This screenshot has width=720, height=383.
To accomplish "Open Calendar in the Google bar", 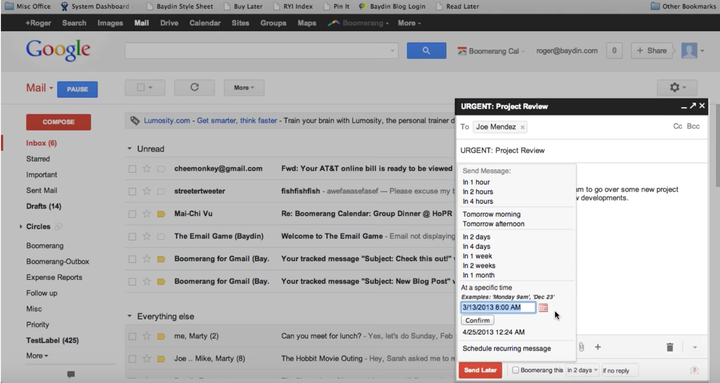I will click(205, 23).
